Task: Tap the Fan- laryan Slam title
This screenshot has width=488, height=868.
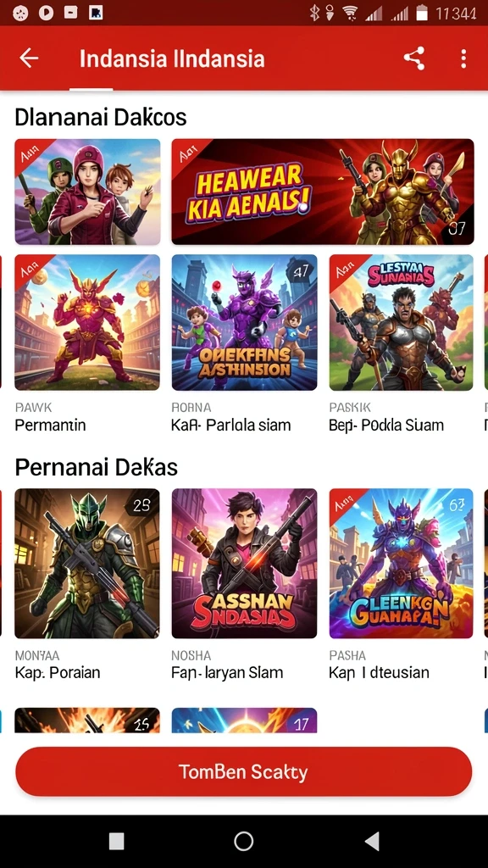Action: click(227, 672)
